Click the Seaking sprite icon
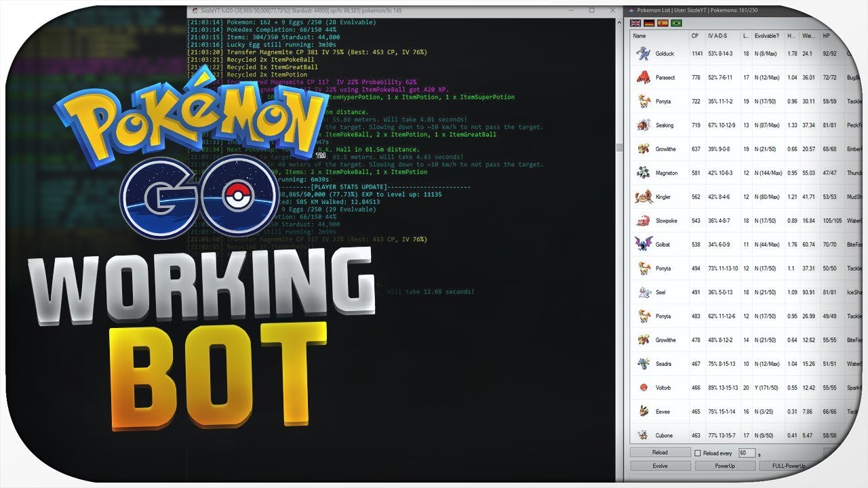The image size is (868, 488). tap(643, 125)
